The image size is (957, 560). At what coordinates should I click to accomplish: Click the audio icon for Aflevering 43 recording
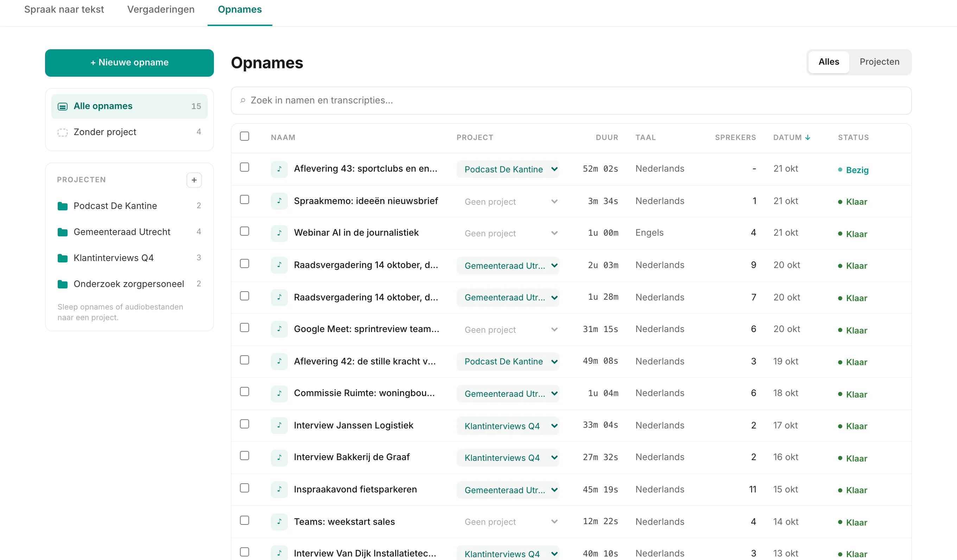coord(279,169)
